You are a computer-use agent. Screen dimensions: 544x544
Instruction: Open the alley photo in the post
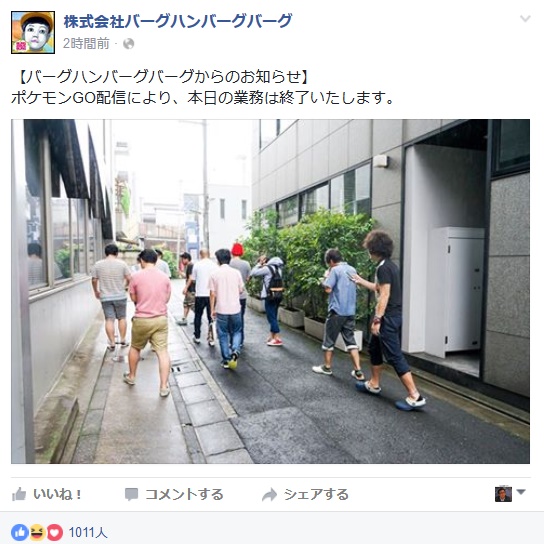click(270, 291)
